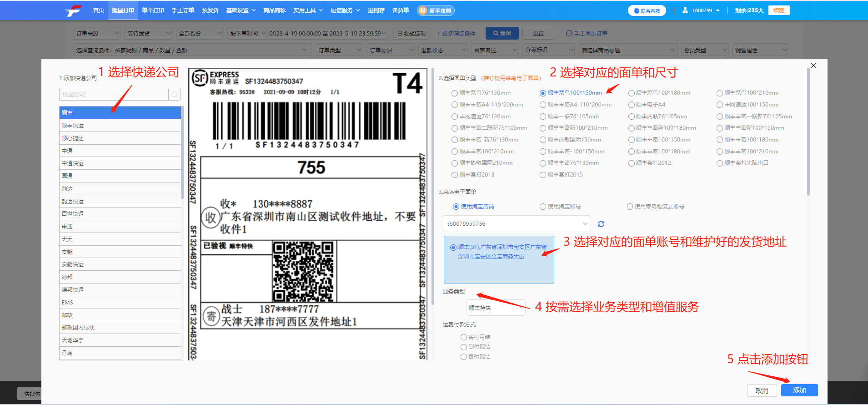
Task: Click the 重置 reset button
Action: [538, 33]
